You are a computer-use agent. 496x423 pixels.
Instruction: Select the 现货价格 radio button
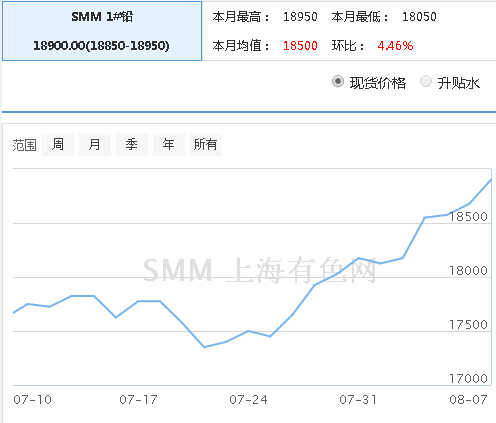338,82
